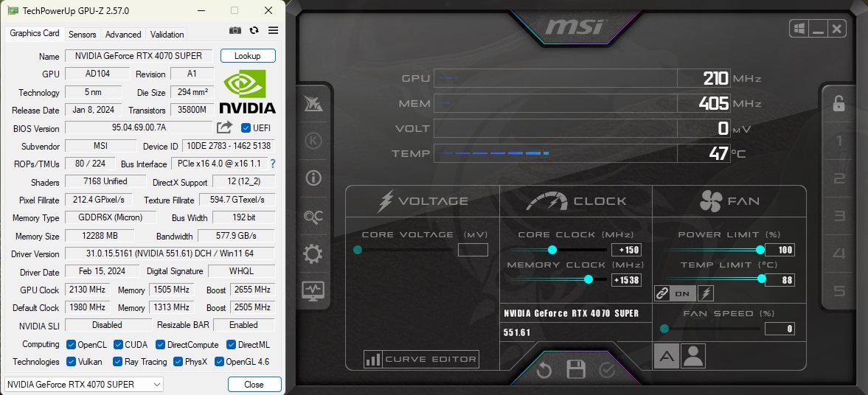Viewport: 868px width, 395px height.
Task: Click the user-defined fan profile icon
Action: pos(693,356)
